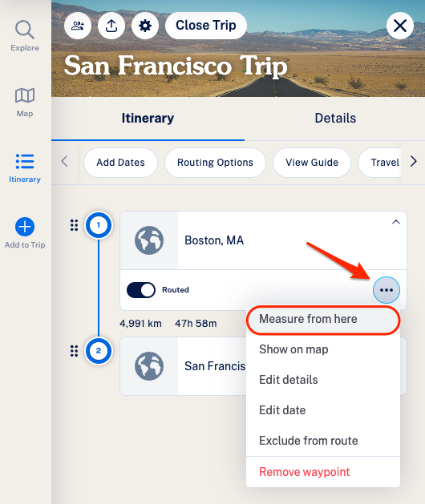425x504 pixels.
Task: Toggle the Routed switch for Boston
Action: [x=141, y=290]
